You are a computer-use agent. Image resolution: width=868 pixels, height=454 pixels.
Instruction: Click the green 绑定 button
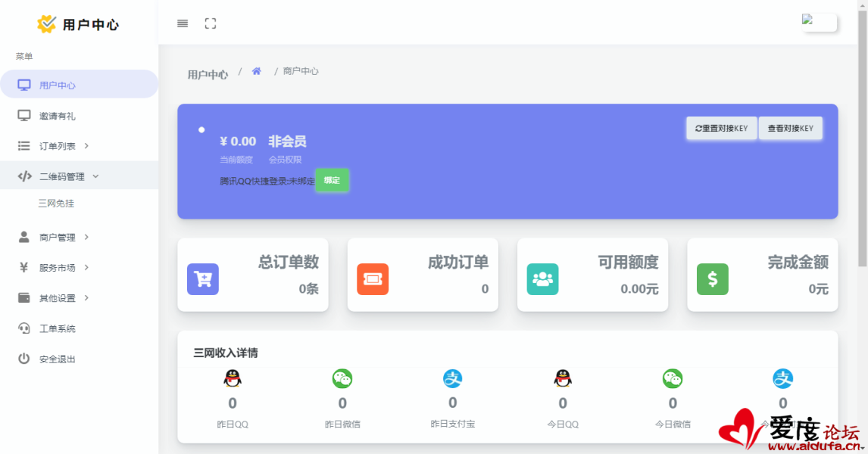(333, 180)
